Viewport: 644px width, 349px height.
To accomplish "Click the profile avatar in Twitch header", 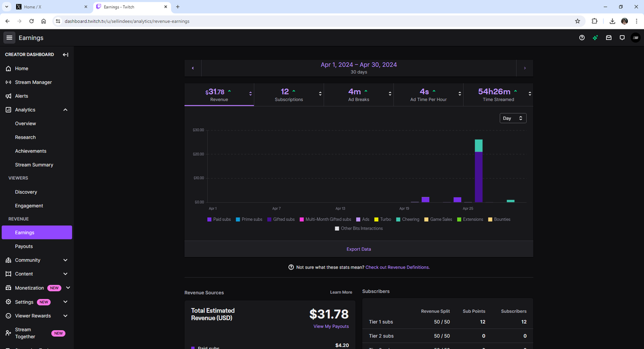I will point(636,38).
